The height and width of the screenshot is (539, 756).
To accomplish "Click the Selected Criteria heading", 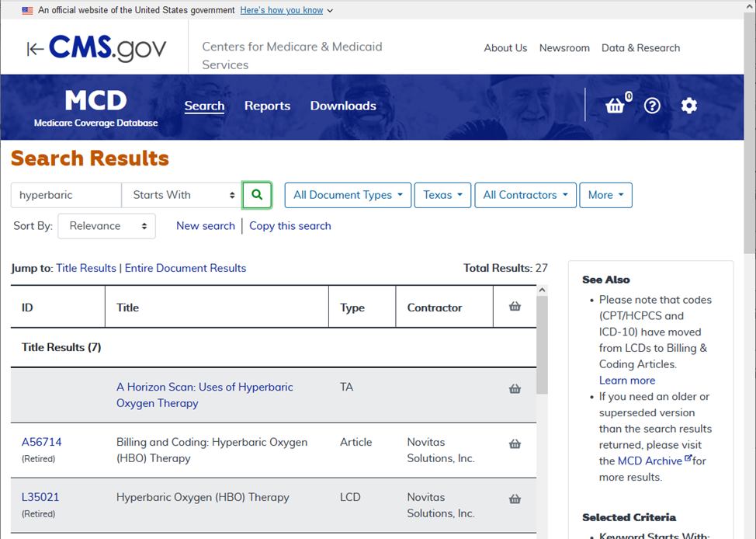I will [x=629, y=517].
